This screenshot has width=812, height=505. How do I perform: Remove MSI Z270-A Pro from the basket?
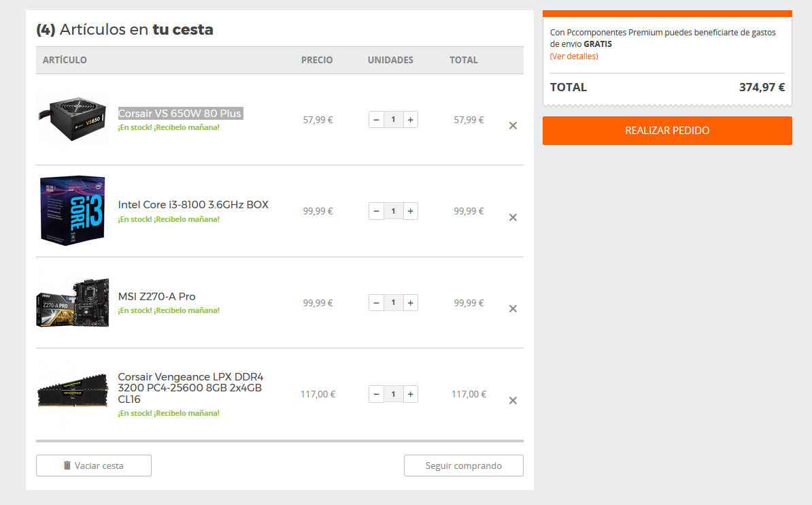pyautogui.click(x=513, y=308)
